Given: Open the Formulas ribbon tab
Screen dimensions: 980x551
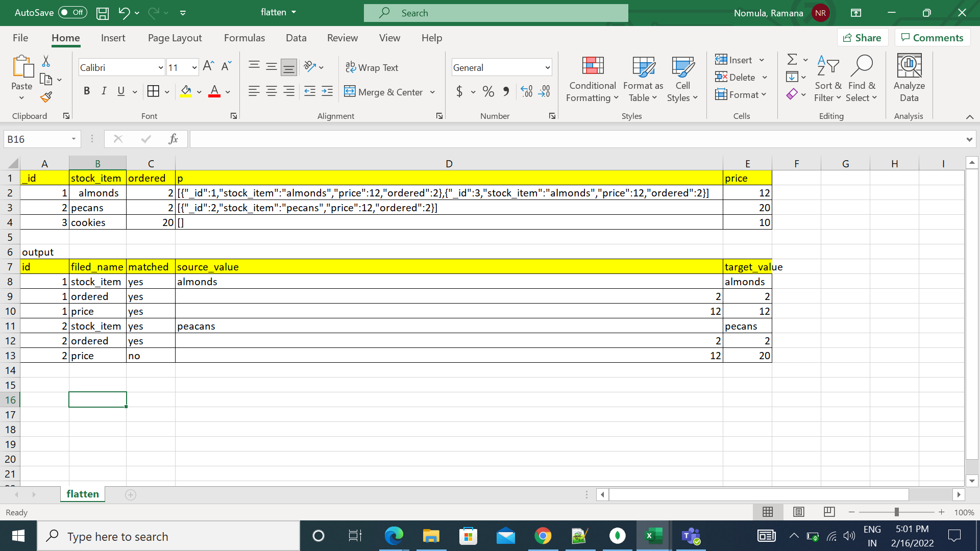Looking at the screenshot, I should (244, 38).
